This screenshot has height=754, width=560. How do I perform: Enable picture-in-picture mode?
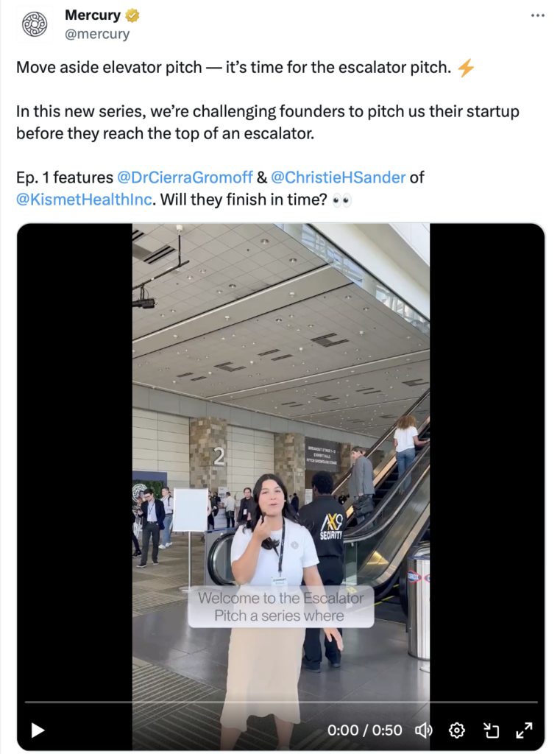point(490,730)
